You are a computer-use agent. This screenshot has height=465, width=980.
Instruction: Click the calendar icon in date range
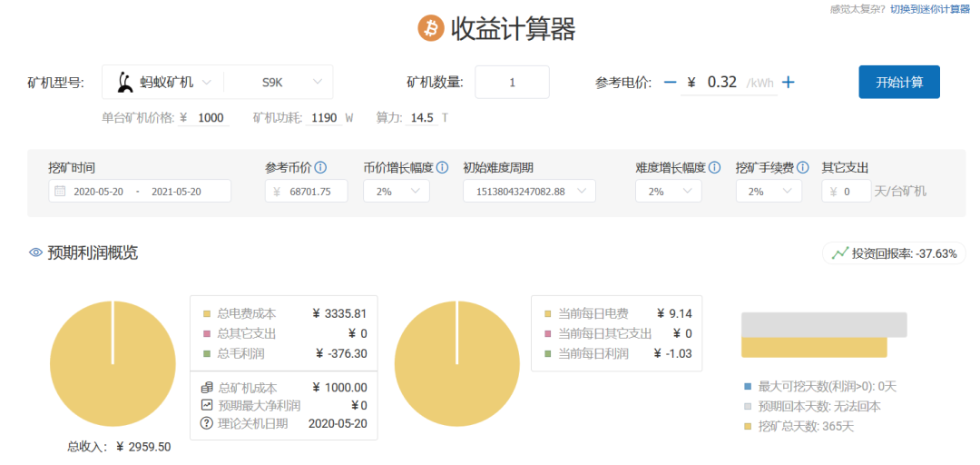(x=60, y=192)
